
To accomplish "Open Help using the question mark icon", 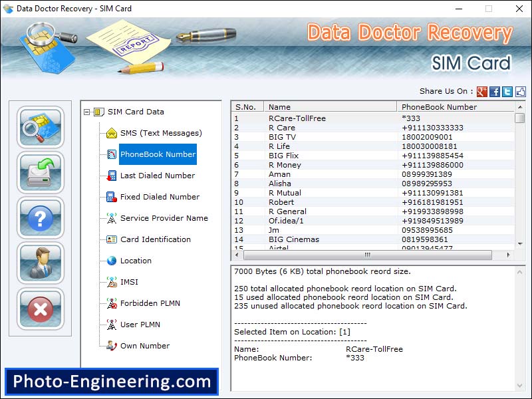I will pos(40,219).
